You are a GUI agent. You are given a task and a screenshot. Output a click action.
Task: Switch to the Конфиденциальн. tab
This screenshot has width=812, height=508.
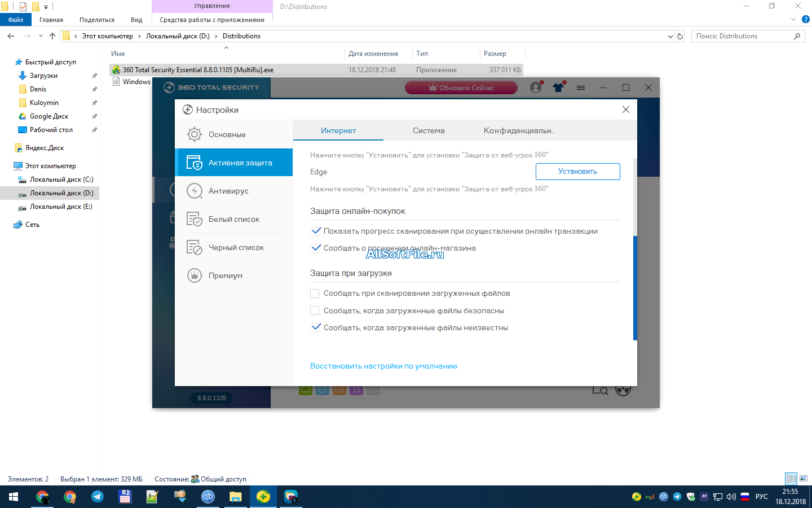518,130
